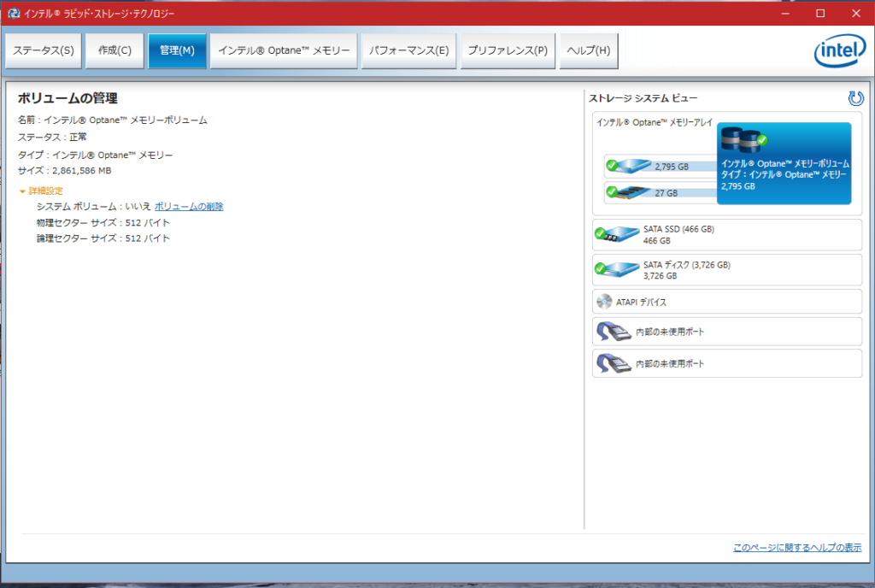The width and height of the screenshot is (875, 588).
Task: Click the Intel logo
Action: [839, 50]
